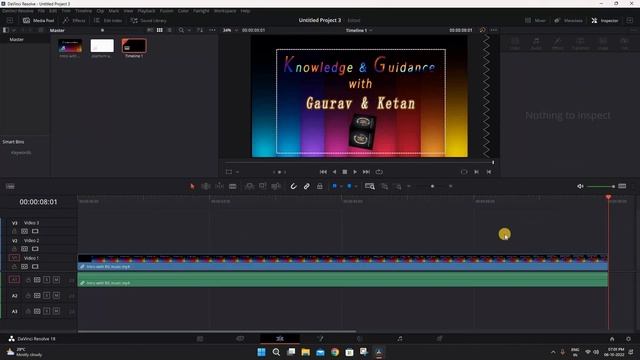Click the Insert Clip icon
The height and width of the screenshot is (360, 640).
point(249,187)
